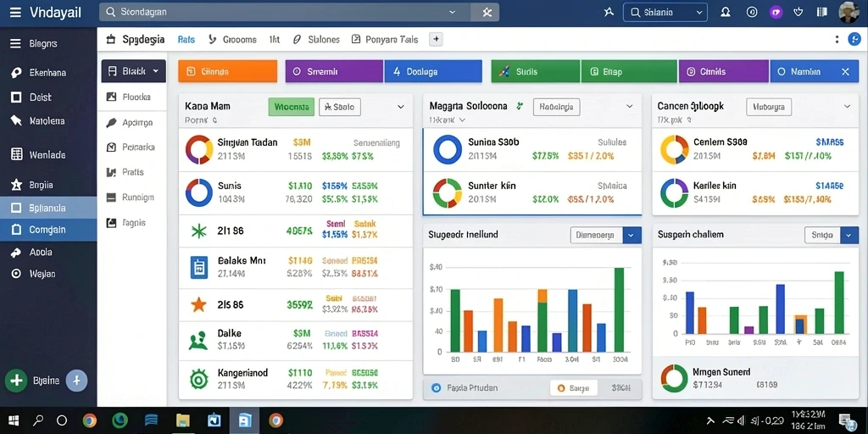Click the Balake Mnt calculator icon

pos(198,267)
